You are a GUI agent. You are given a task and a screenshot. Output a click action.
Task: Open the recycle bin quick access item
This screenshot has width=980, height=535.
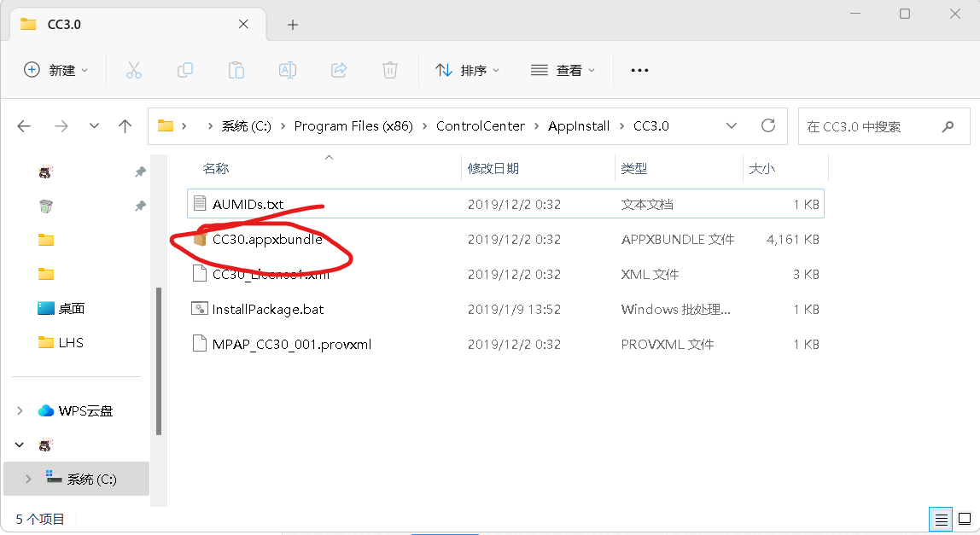coord(45,206)
